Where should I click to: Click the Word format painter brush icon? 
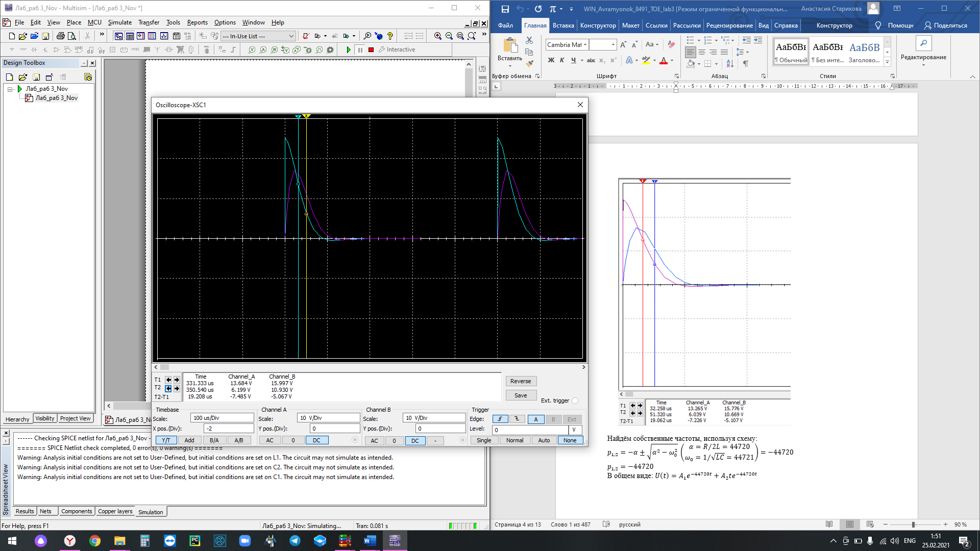point(529,63)
